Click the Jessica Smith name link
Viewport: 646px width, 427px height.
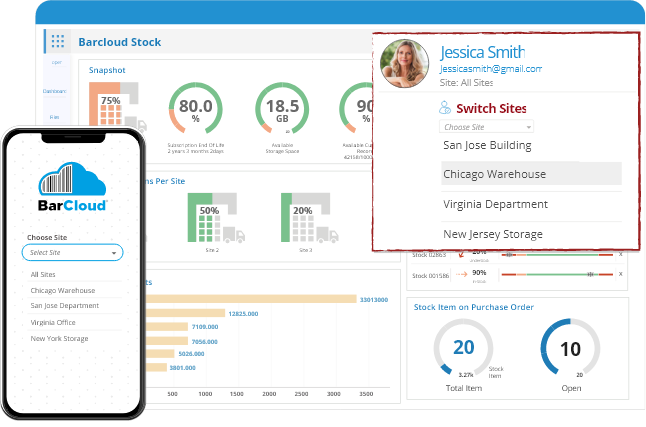482,52
